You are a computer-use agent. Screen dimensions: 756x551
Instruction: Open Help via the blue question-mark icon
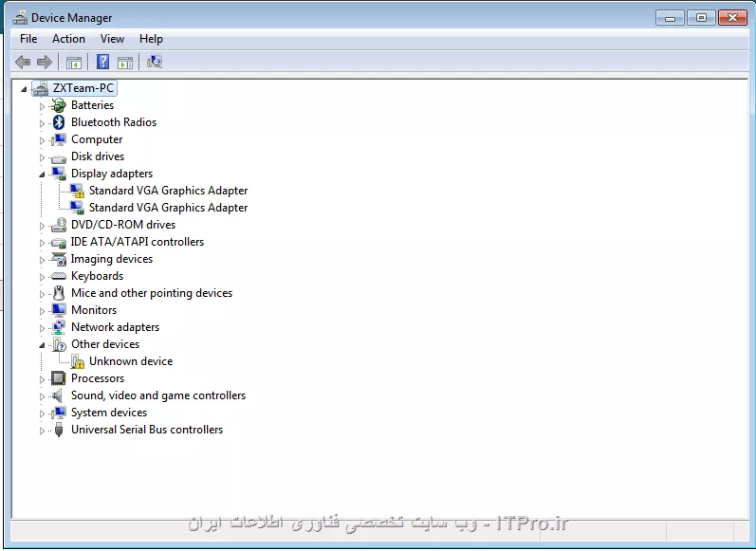click(102, 62)
